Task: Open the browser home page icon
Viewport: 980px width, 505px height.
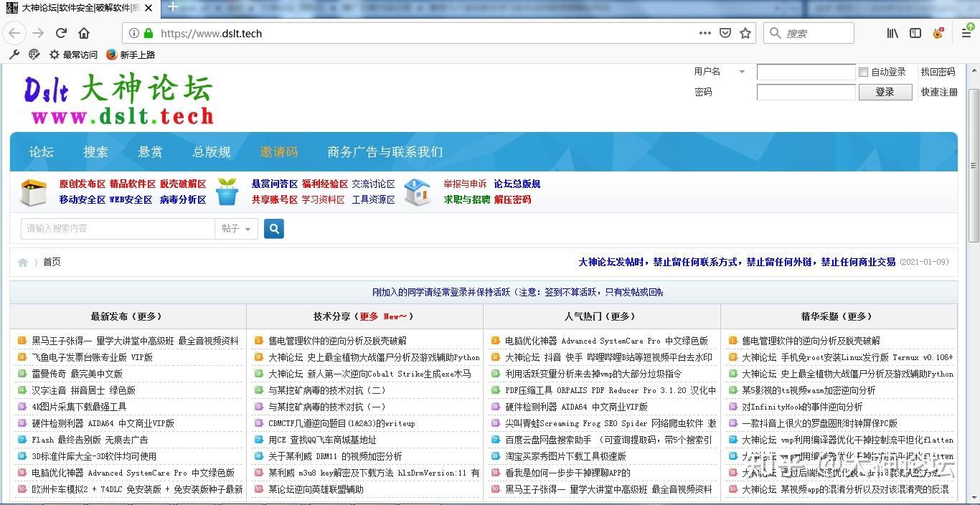Action: 84,33
